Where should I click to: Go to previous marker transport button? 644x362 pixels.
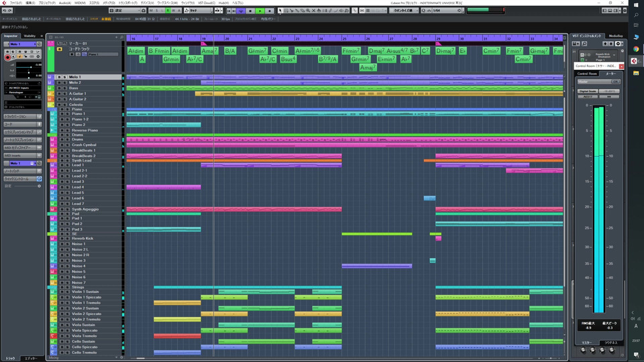(x=229, y=11)
